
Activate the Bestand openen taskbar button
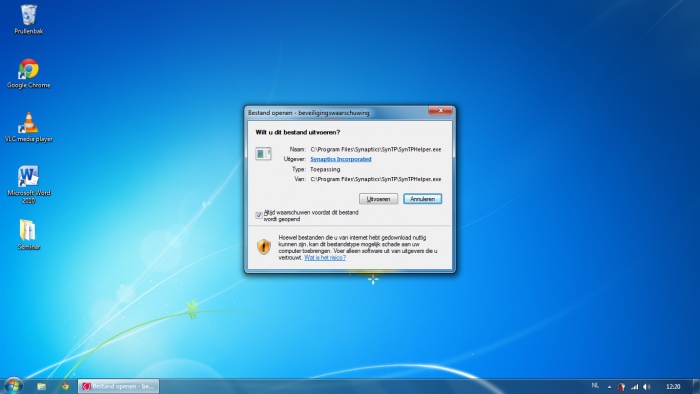pyautogui.click(x=119, y=386)
